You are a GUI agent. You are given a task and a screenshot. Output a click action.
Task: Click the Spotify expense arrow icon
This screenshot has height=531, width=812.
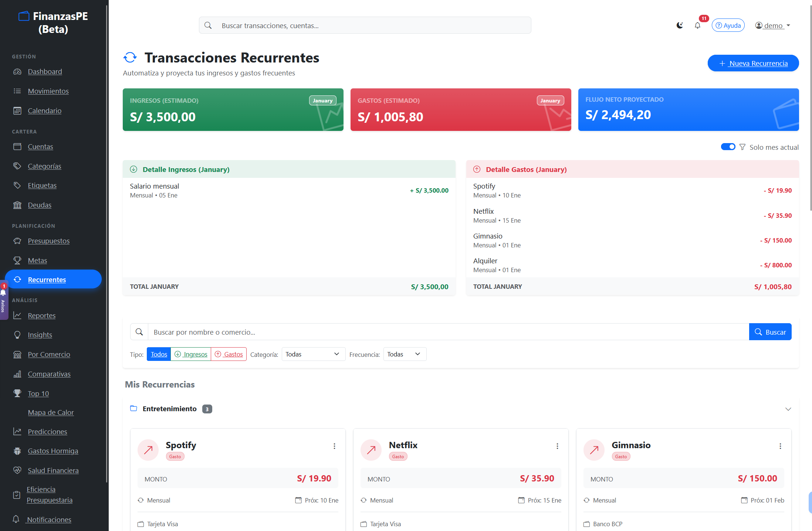point(148,450)
